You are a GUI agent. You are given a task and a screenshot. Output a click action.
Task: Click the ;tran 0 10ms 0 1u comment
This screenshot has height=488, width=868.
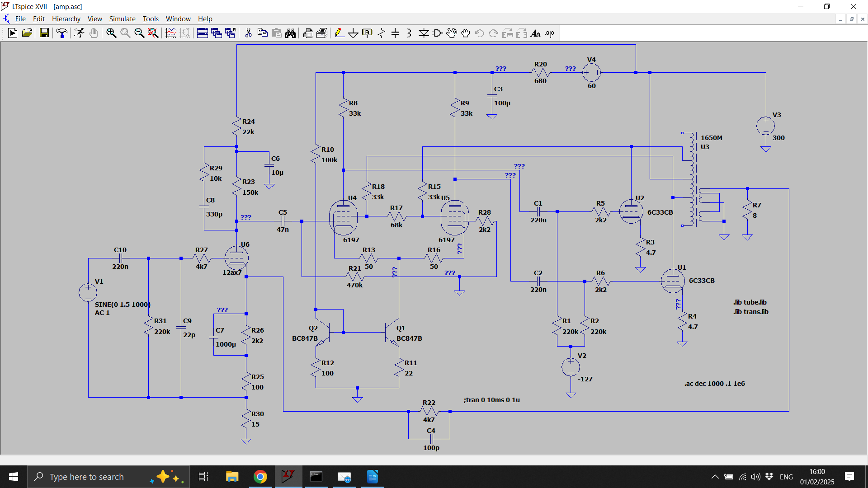(x=491, y=399)
